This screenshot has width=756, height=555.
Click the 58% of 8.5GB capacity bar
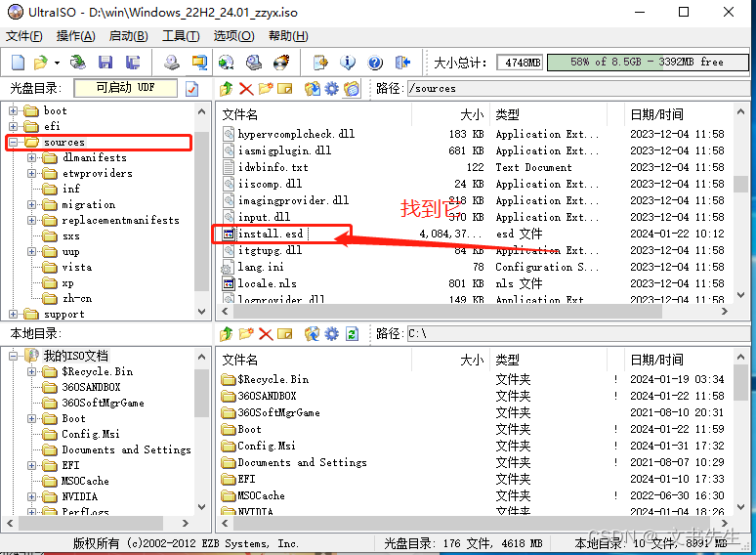648,63
